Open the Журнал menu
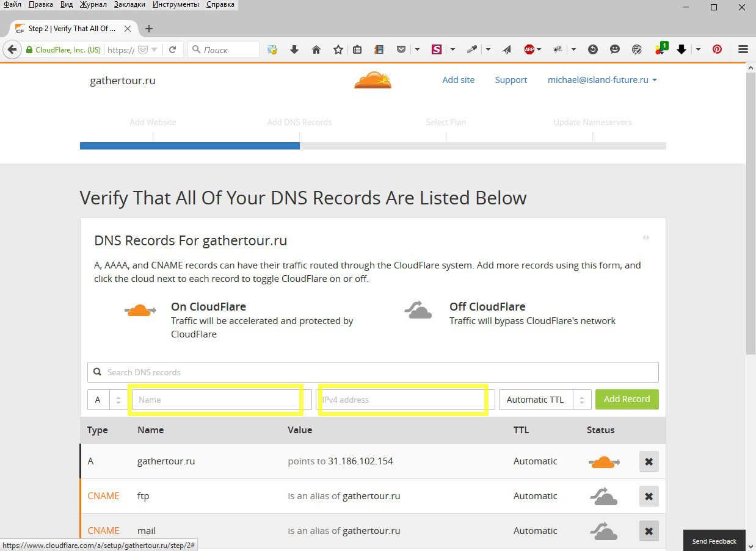Screen dimensions: 756x551 click(x=93, y=4)
